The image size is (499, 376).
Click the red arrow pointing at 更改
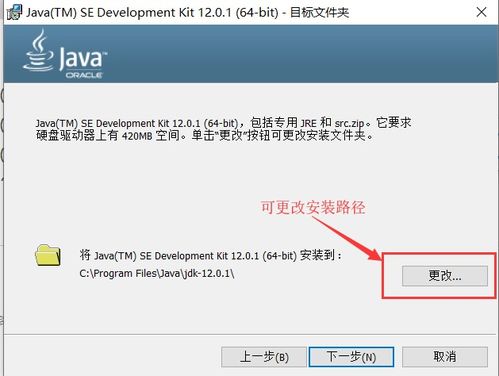click(348, 238)
